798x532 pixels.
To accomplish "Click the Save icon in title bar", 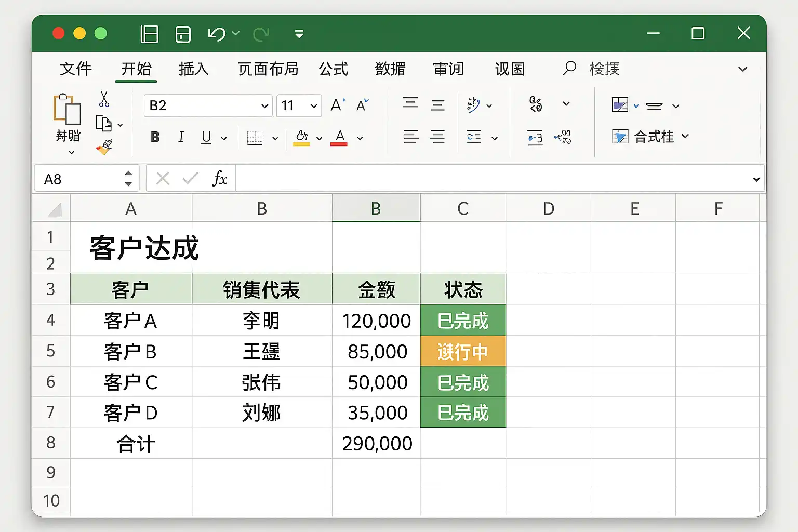I will [183, 34].
